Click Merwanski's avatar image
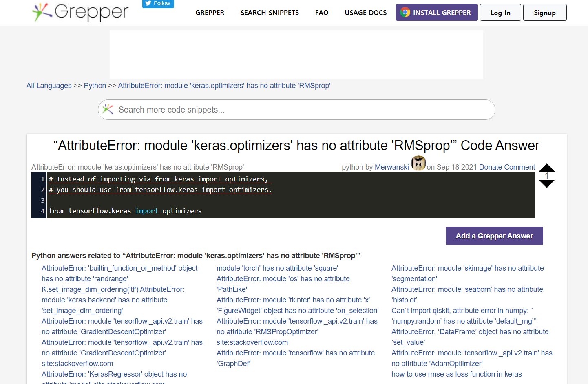 tap(418, 163)
